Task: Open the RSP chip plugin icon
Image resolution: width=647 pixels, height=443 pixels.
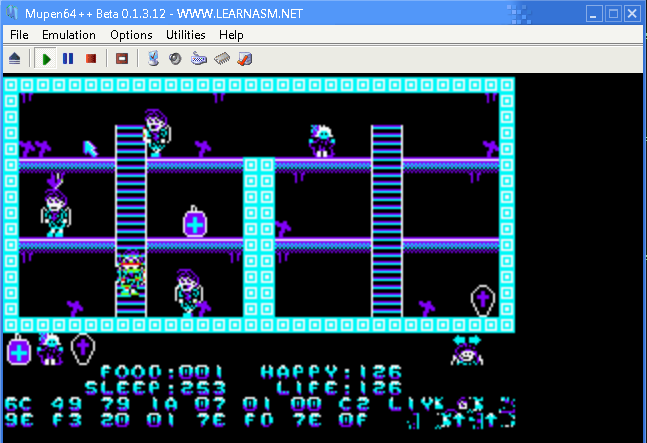Action: (221, 59)
